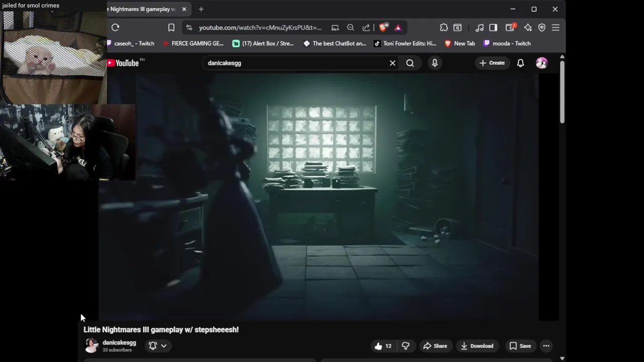This screenshot has height=362, width=644.
Task: Open danicakesgg channel name link
Action: tap(119, 342)
